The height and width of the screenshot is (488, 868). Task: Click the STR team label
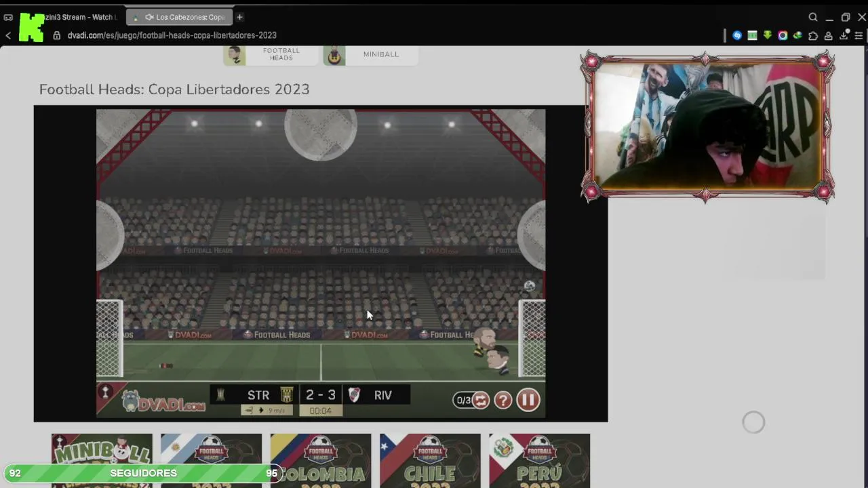coord(258,395)
